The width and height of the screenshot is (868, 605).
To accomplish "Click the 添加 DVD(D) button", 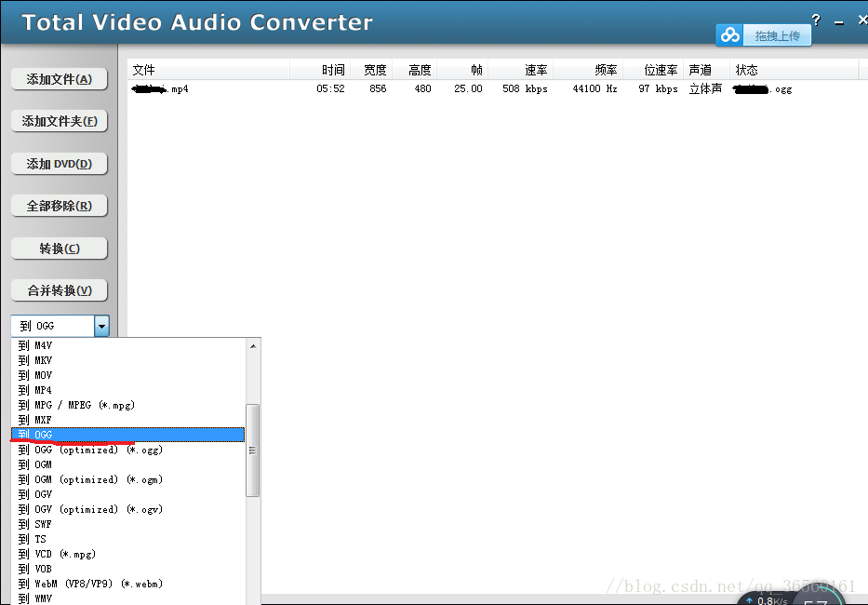I will tap(60, 164).
